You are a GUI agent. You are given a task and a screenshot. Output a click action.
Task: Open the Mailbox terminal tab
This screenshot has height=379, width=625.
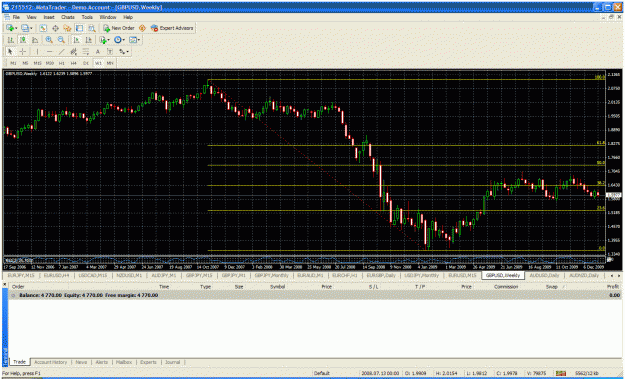coord(124,362)
